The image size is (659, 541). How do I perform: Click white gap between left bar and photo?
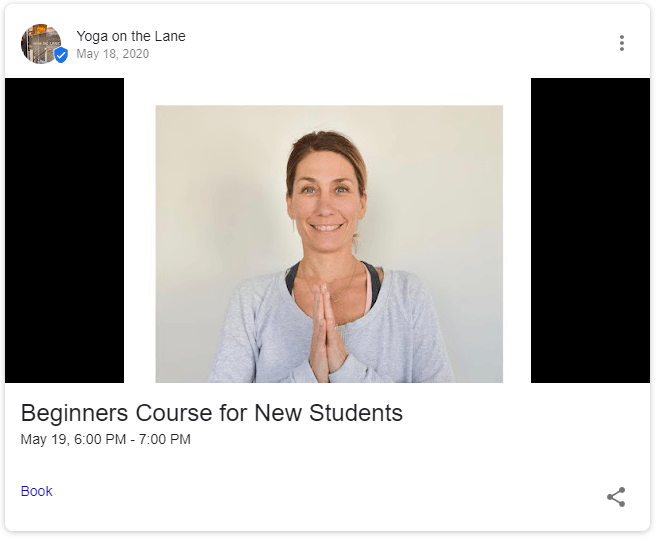140,230
